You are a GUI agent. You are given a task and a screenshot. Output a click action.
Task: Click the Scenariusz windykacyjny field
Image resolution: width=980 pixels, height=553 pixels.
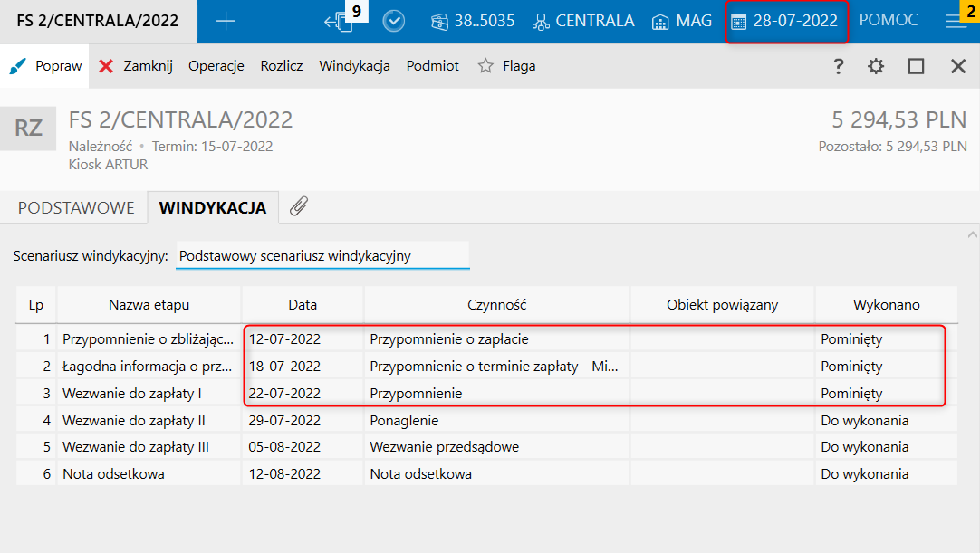click(x=322, y=256)
